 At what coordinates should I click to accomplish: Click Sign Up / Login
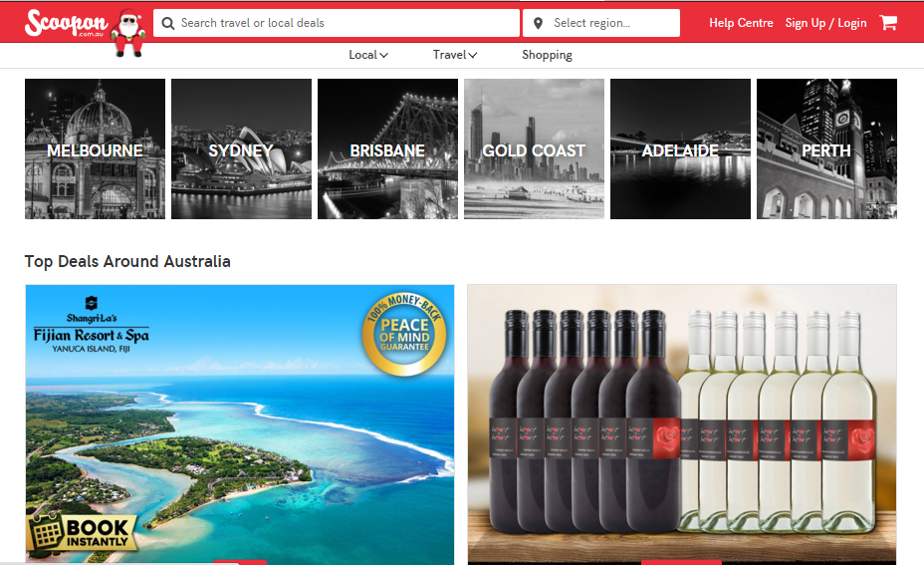(825, 23)
